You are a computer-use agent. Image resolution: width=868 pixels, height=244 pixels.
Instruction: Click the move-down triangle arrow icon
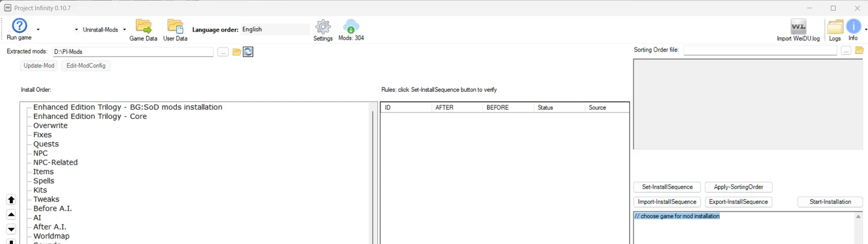11,229
